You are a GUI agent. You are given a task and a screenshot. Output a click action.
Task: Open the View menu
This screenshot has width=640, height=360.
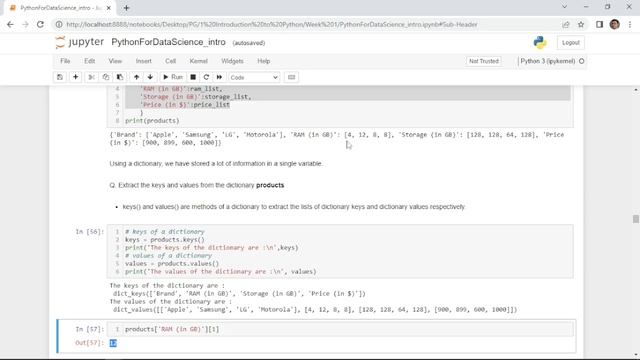(115, 61)
